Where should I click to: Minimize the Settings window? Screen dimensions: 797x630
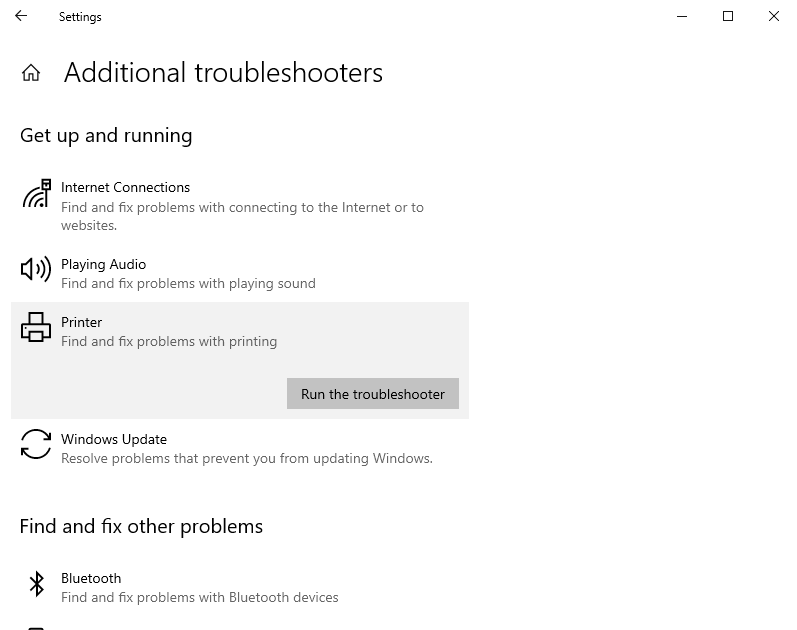[682, 16]
